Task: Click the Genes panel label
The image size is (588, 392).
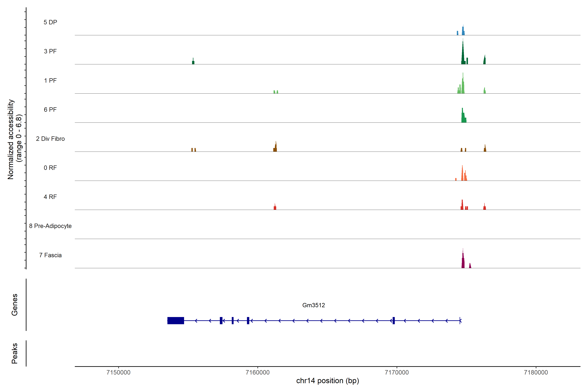Action: [x=15, y=304]
